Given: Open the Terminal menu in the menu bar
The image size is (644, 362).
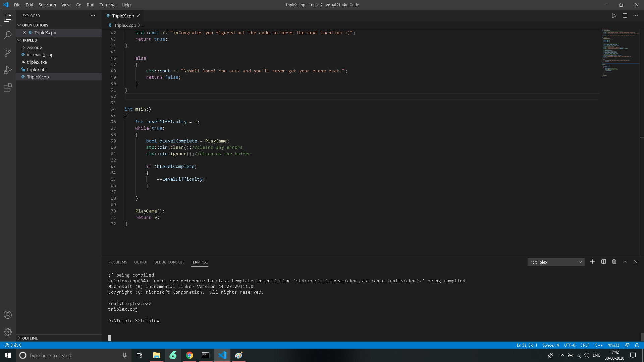Looking at the screenshot, I should click(x=108, y=5).
